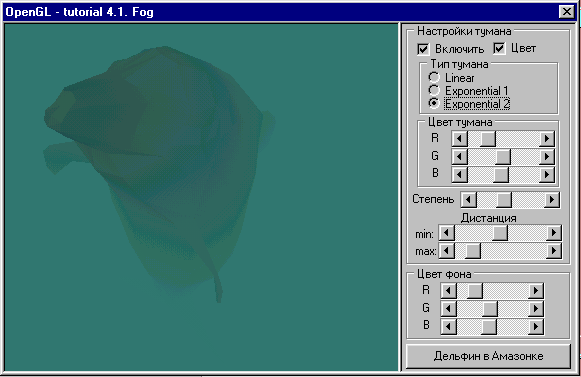Image resolution: width=581 pixels, height=377 pixels.
Task: Click the fog color R slider thumb
Action: 488,139
